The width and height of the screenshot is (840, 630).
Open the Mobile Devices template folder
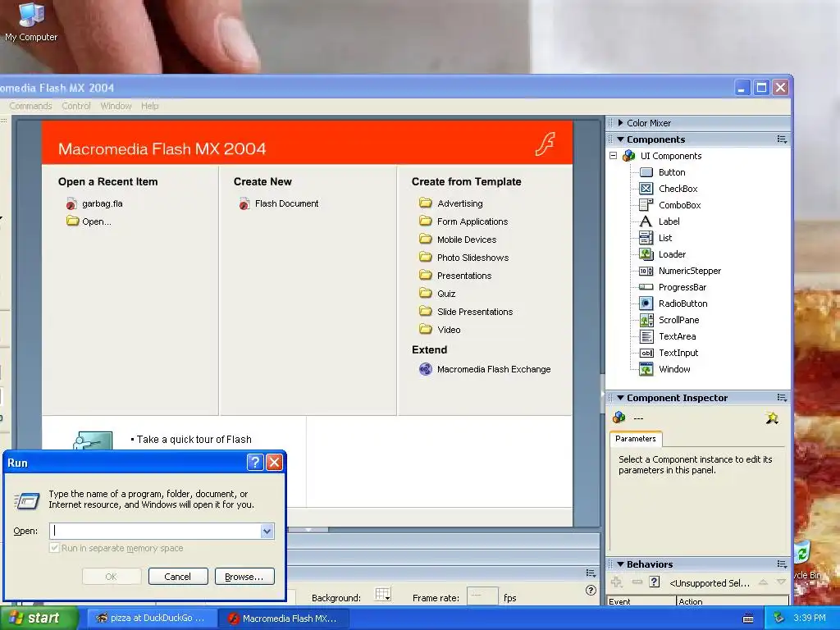click(x=458, y=240)
